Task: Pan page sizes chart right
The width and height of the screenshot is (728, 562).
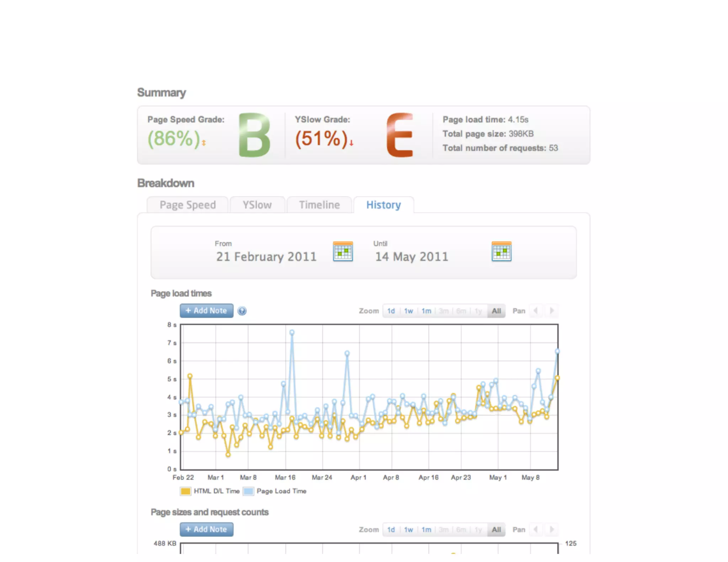Action: [551, 530]
